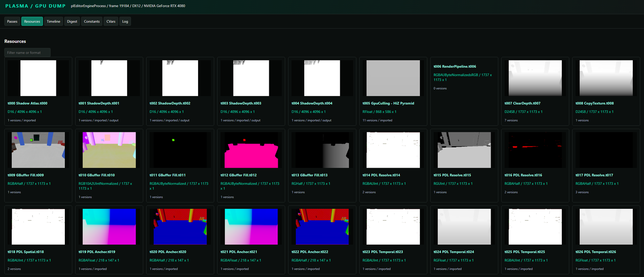Select the t013 GBuffer Fill.t013 title

(310, 175)
